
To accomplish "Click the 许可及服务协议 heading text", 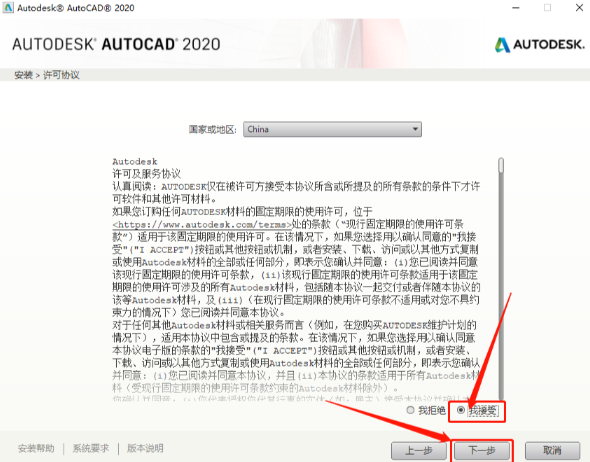I will (147, 174).
